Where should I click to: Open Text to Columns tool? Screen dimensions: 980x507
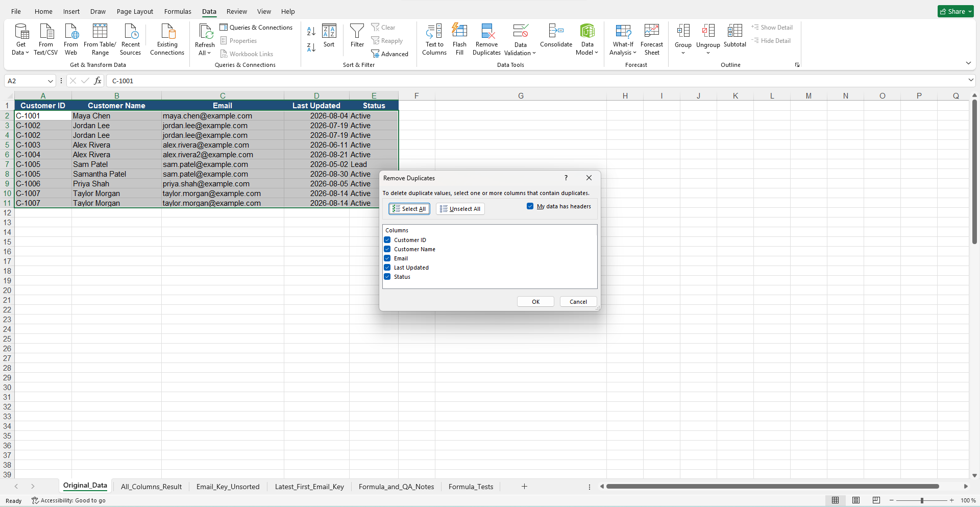coord(434,39)
